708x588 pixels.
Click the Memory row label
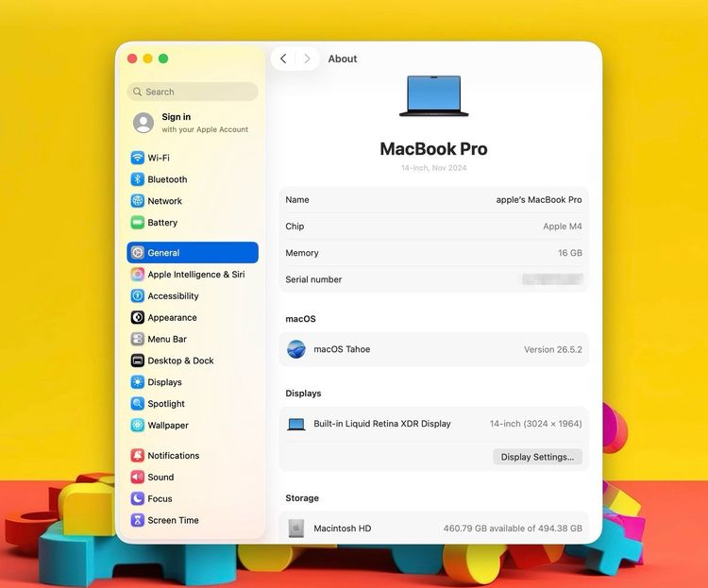302,253
